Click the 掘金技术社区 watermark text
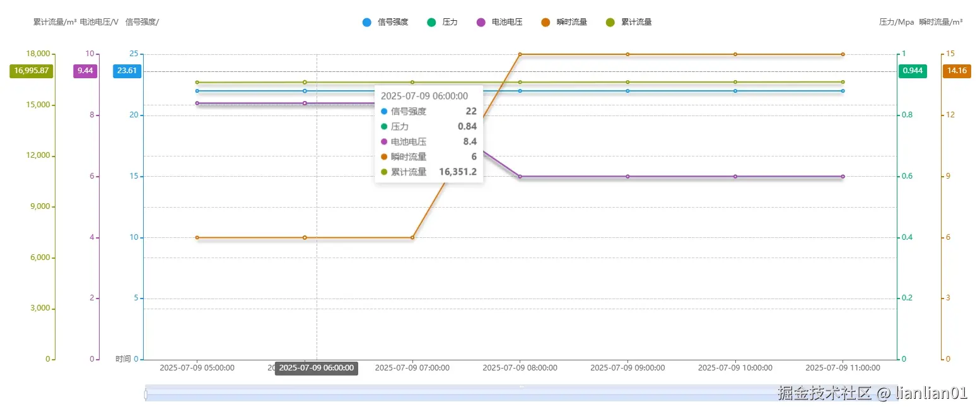The width and height of the screenshot is (980, 414). [x=825, y=394]
